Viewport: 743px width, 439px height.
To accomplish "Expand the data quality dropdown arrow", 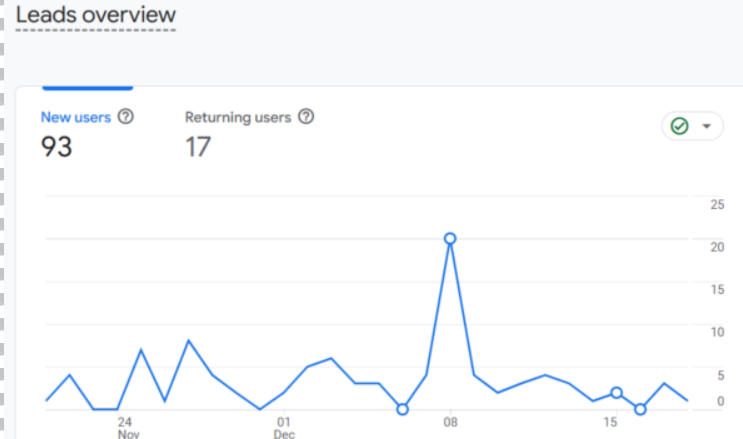I will pyautogui.click(x=707, y=126).
